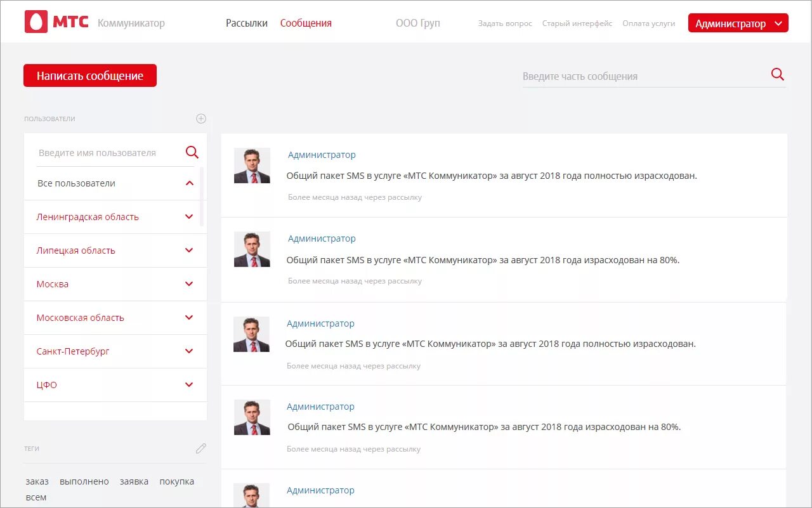812x508 pixels.
Task: Open the third message's Администратор sender link
Action: [x=320, y=323]
